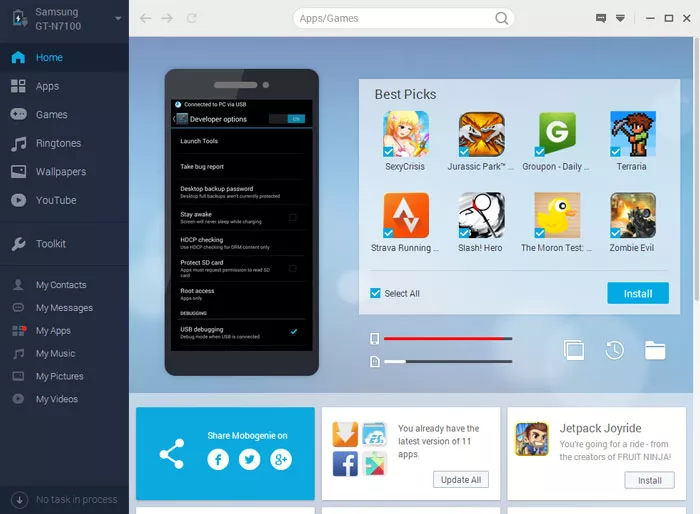The height and width of the screenshot is (514, 700).
Task: Click the Update All button
Action: pos(461,480)
